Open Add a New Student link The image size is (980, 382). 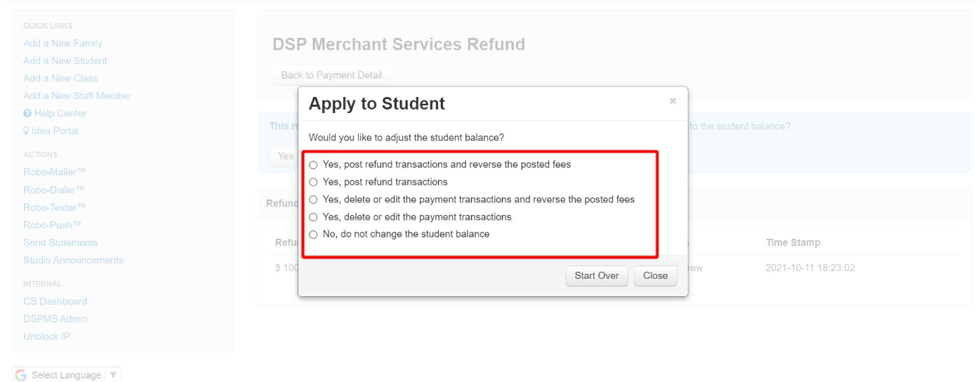65,61
